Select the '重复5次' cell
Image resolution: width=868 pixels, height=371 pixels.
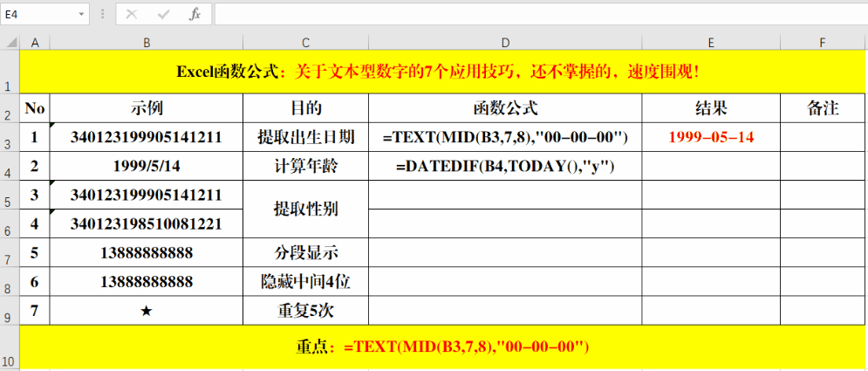305,310
